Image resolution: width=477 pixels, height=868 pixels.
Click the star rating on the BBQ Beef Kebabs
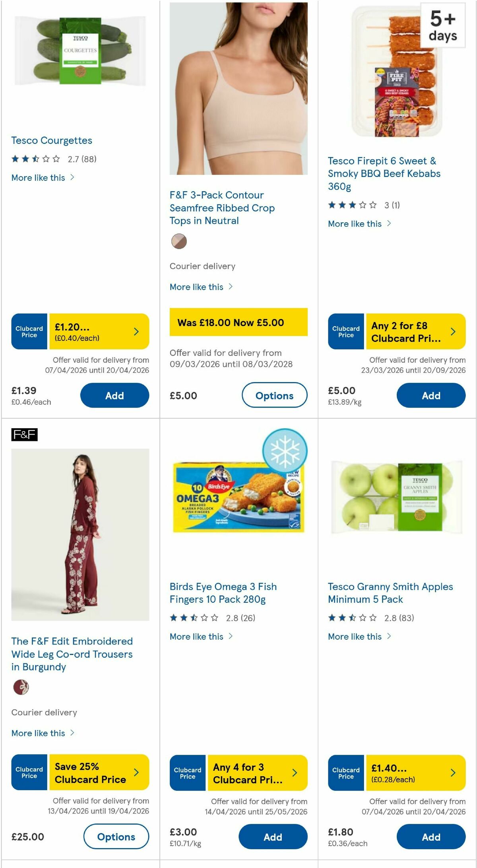pyautogui.click(x=351, y=205)
